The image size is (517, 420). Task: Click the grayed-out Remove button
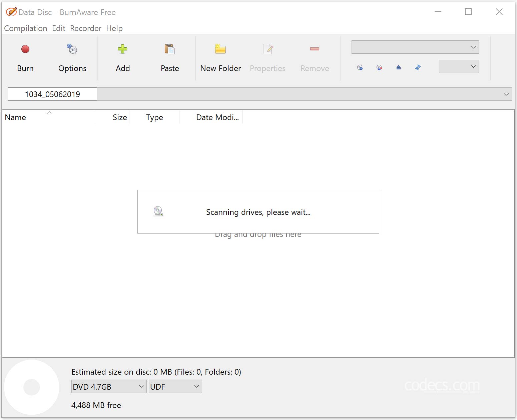tap(315, 58)
